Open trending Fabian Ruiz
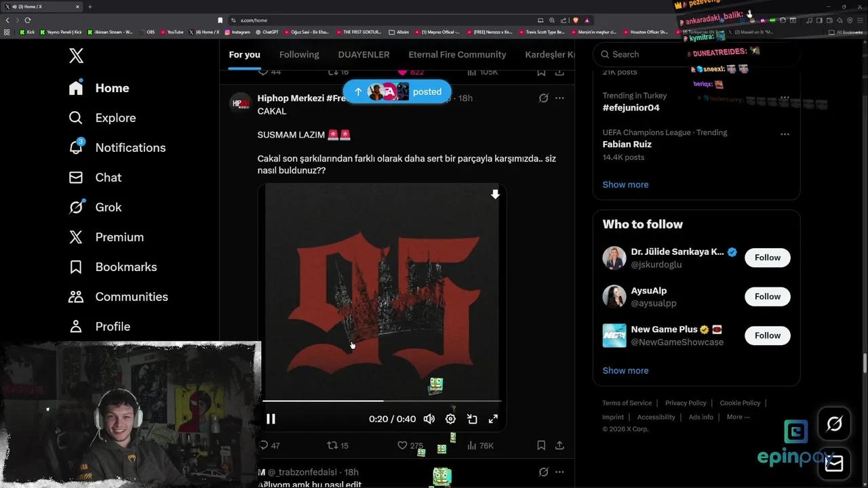This screenshot has height=488, width=868. (627, 144)
